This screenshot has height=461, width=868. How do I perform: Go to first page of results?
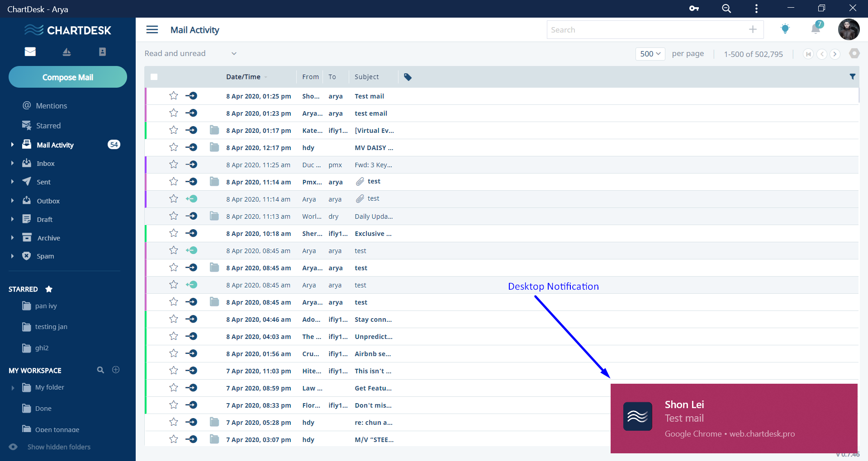point(808,54)
